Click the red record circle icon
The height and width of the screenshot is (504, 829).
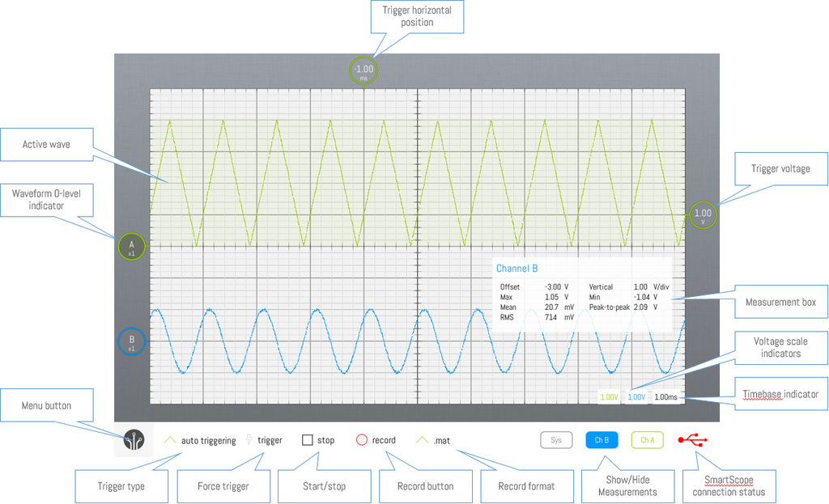pyautogui.click(x=362, y=441)
